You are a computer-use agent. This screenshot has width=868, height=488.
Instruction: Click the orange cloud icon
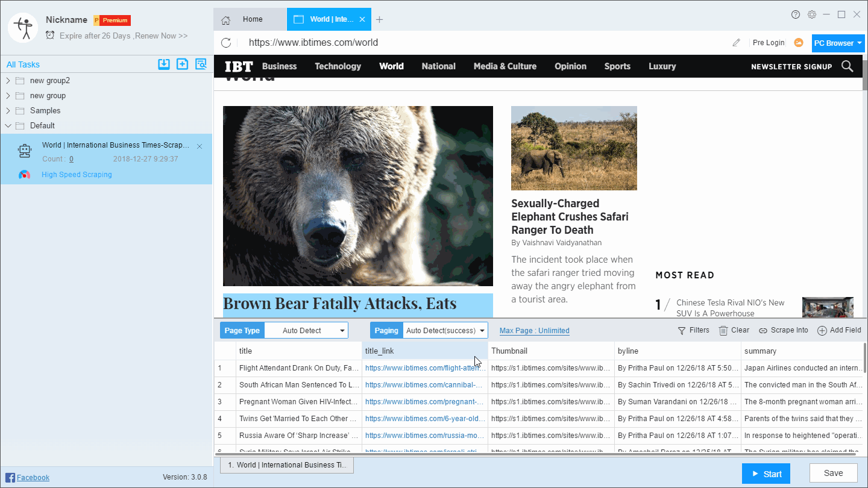pos(799,42)
